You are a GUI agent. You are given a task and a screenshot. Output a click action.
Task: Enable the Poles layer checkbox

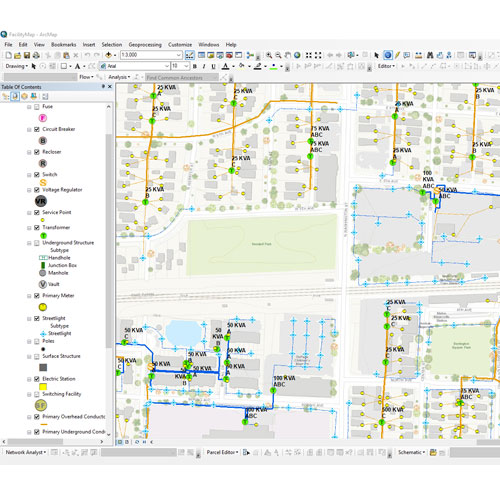pos(37,341)
